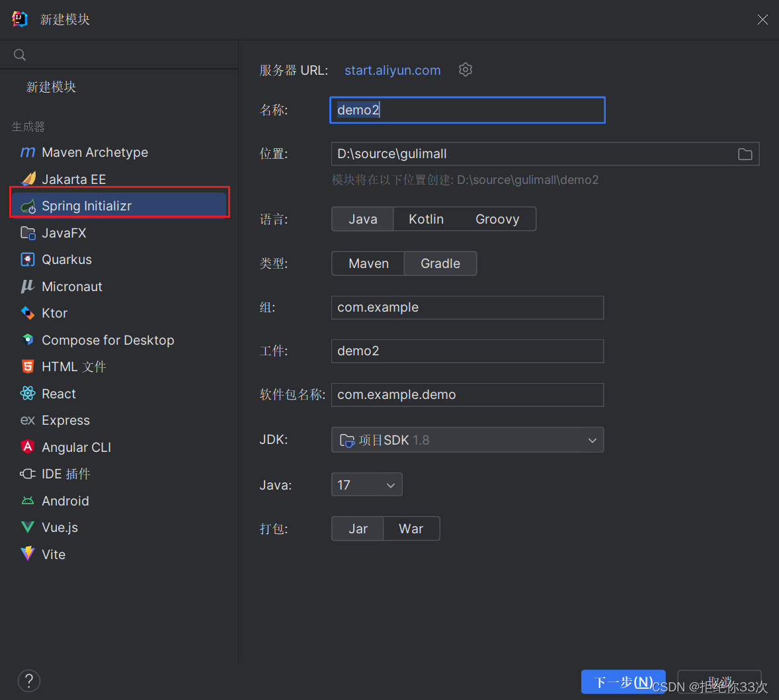Select the Vue.js generator row
The height and width of the screenshot is (700, 779).
[x=119, y=527]
